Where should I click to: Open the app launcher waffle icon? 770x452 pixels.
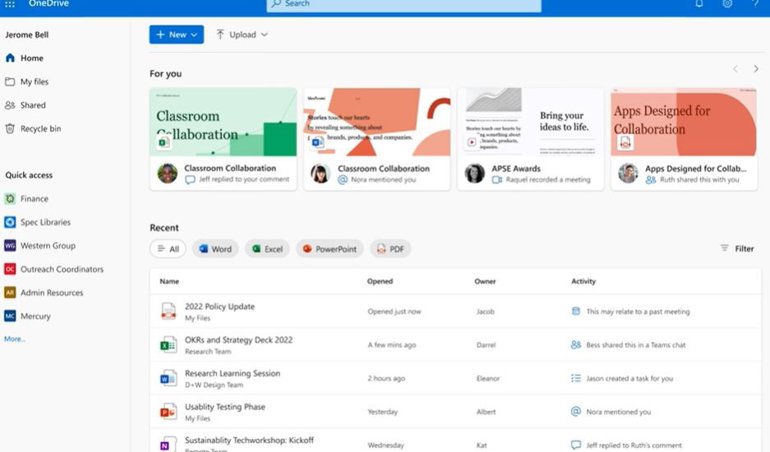(x=10, y=4)
